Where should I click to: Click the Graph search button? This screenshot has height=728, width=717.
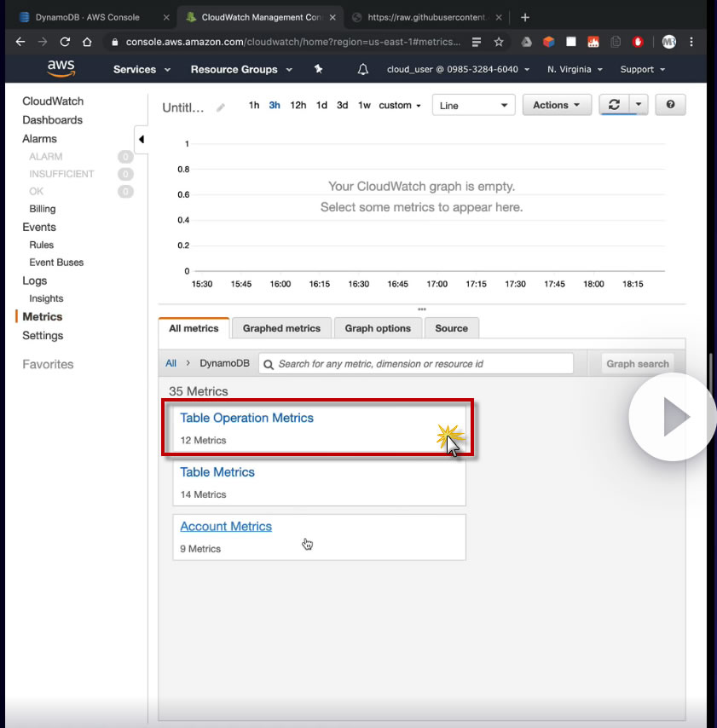(637, 364)
